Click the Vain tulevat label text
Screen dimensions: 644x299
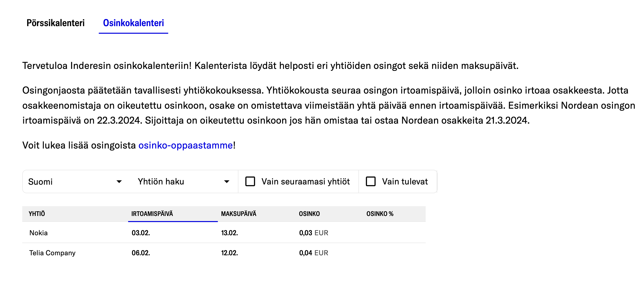[x=405, y=182]
